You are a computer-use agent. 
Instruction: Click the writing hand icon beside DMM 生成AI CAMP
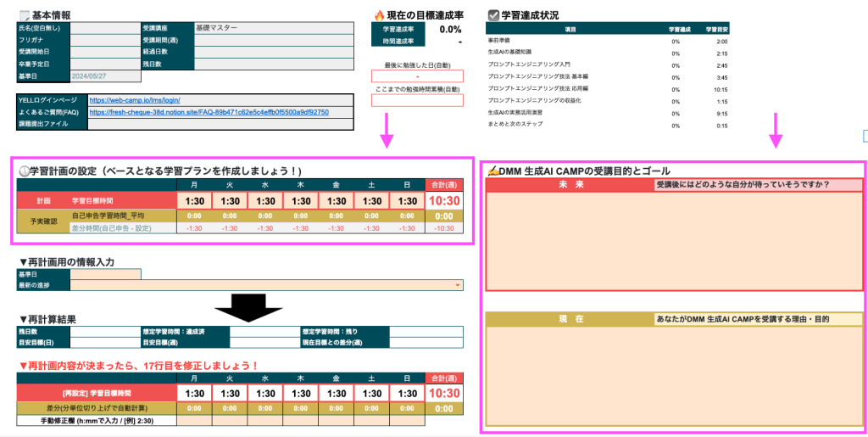[492, 171]
